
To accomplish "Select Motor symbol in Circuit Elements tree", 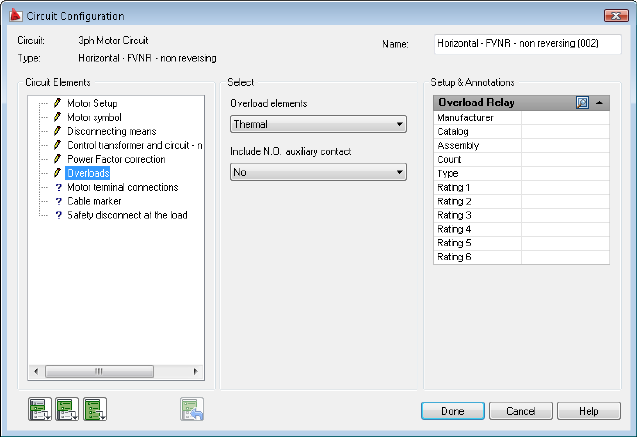I will point(94,117).
